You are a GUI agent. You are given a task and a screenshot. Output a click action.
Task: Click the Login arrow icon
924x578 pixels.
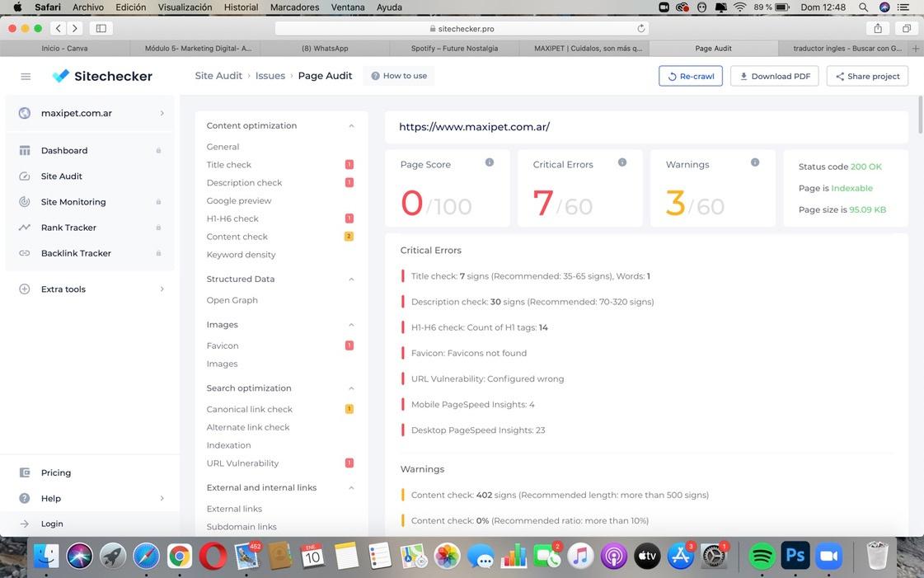tap(24, 524)
